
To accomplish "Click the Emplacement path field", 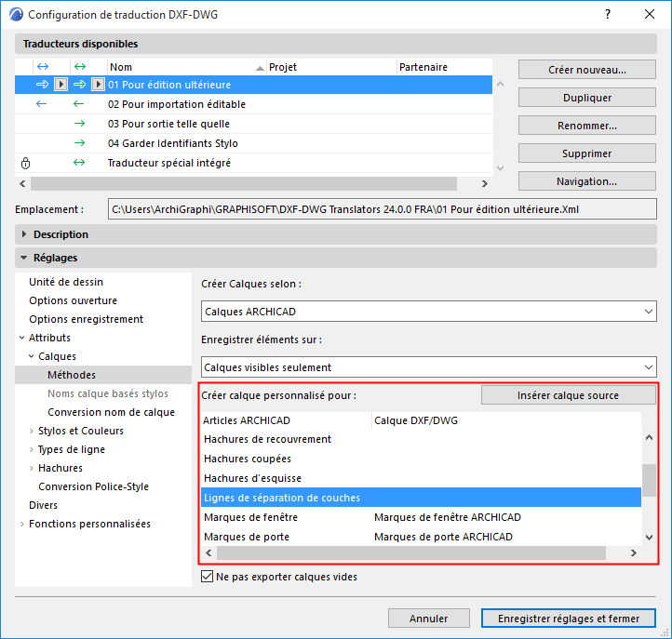I will pos(382,209).
